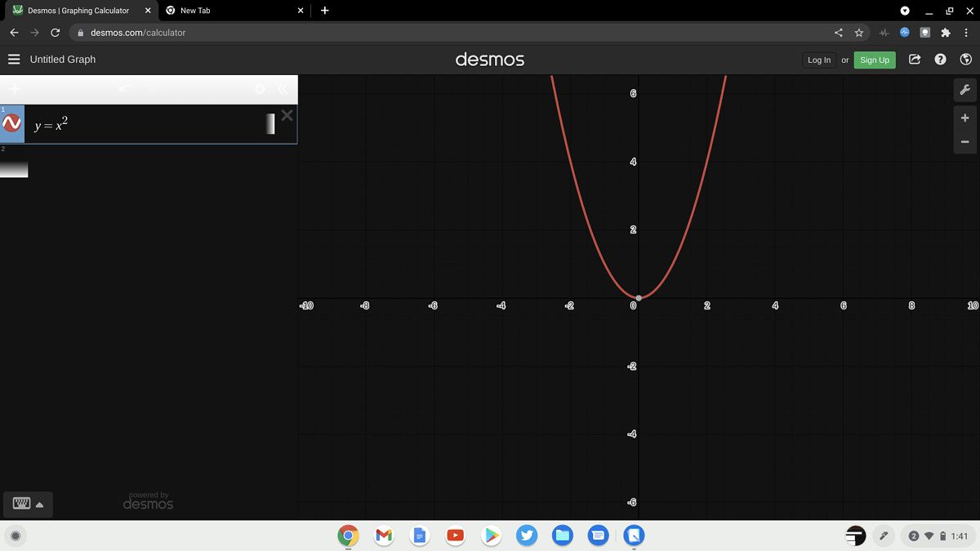Open a new browser tab

tap(325, 11)
